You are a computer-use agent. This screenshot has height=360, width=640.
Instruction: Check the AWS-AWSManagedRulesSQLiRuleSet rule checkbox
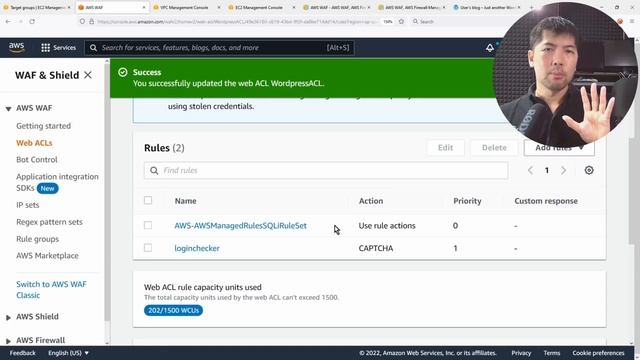click(148, 225)
